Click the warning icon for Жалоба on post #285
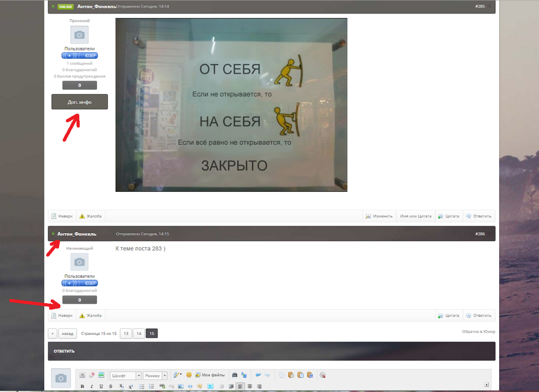This screenshot has width=539, height=392. click(82, 216)
